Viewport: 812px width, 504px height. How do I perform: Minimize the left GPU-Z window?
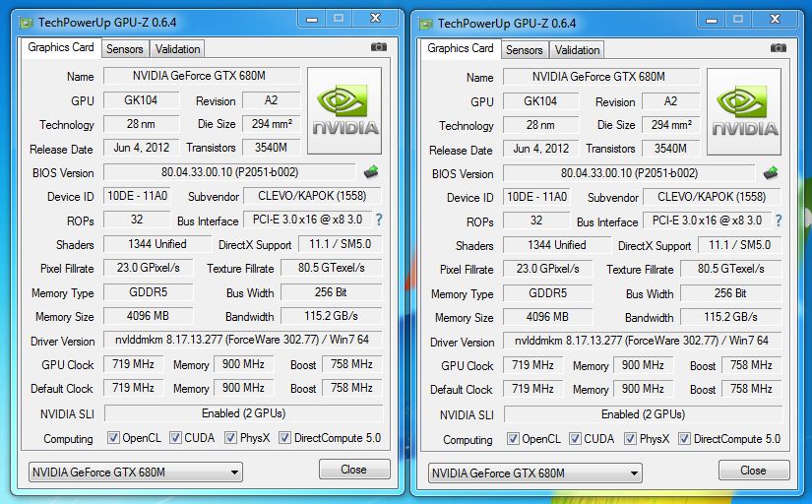coord(312,19)
